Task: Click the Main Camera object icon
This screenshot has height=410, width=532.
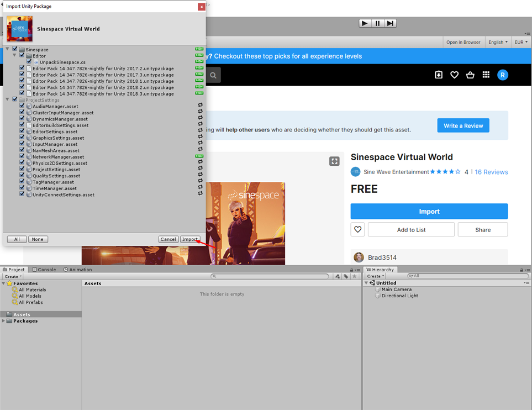Action: 378,290
